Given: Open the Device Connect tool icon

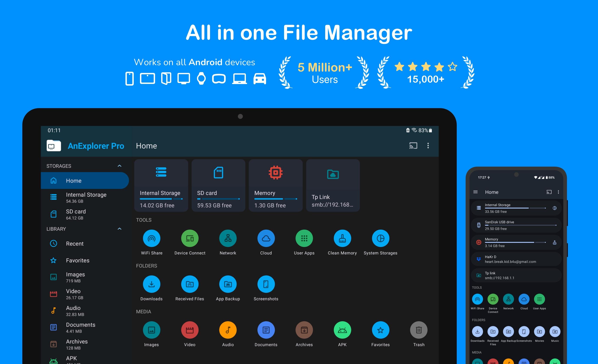Looking at the screenshot, I should 190,238.
